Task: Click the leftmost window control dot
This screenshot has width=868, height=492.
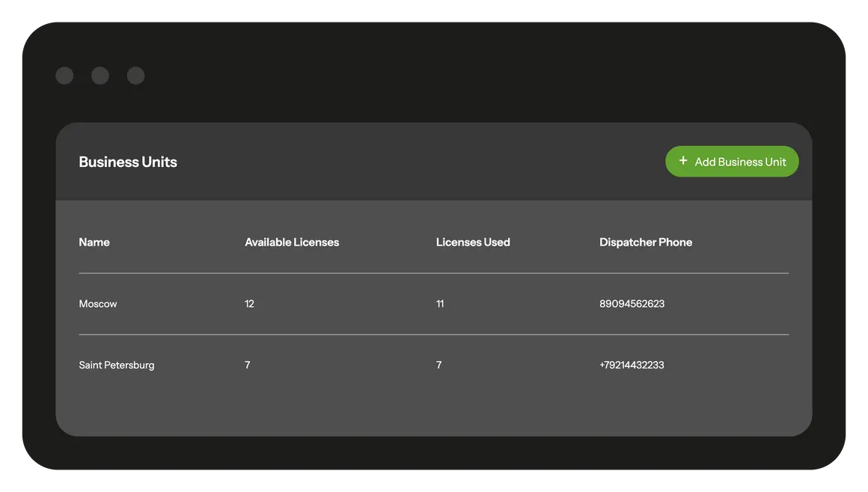Action: pos(64,76)
